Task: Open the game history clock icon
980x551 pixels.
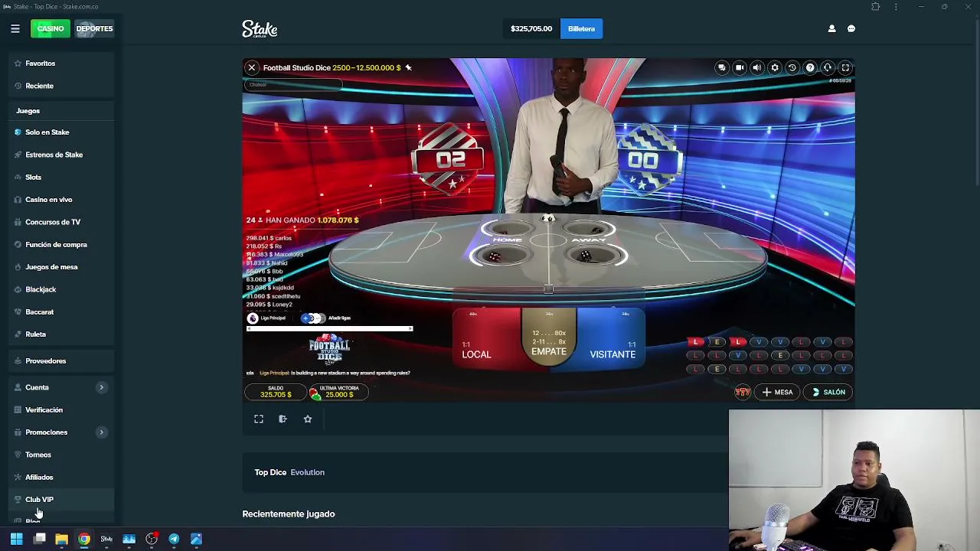Action: (x=792, y=67)
